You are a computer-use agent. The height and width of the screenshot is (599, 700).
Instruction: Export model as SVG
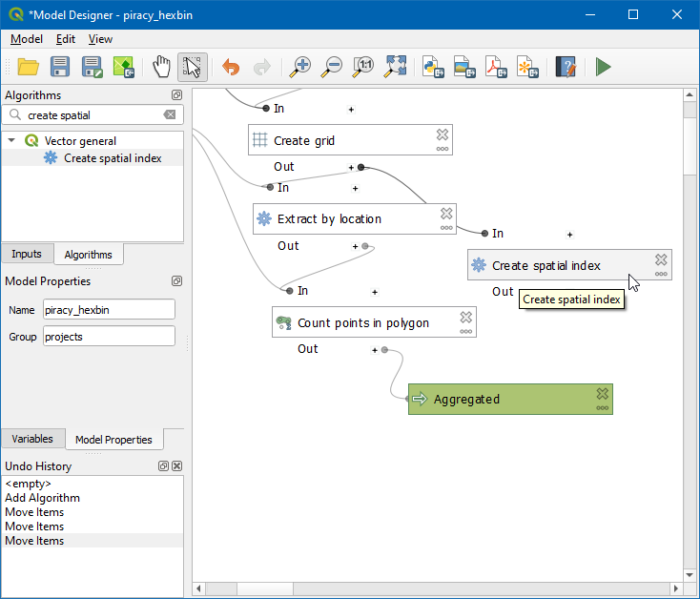tap(527, 67)
